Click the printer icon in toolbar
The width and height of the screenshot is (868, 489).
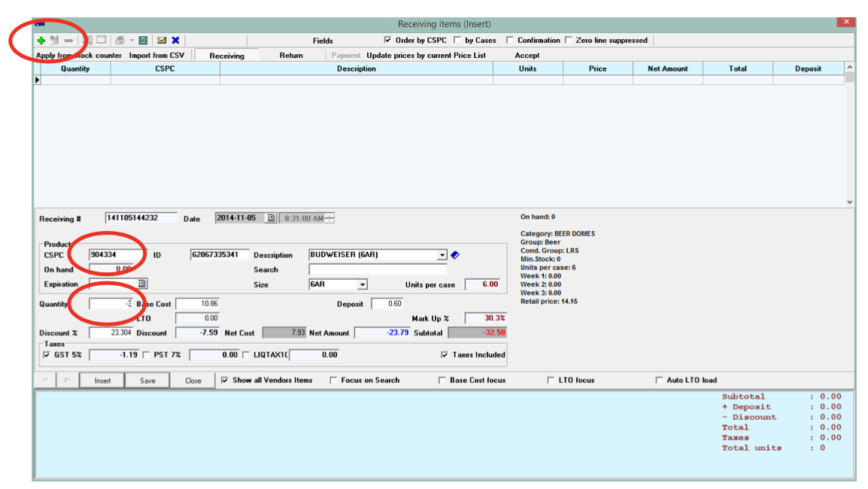[120, 40]
